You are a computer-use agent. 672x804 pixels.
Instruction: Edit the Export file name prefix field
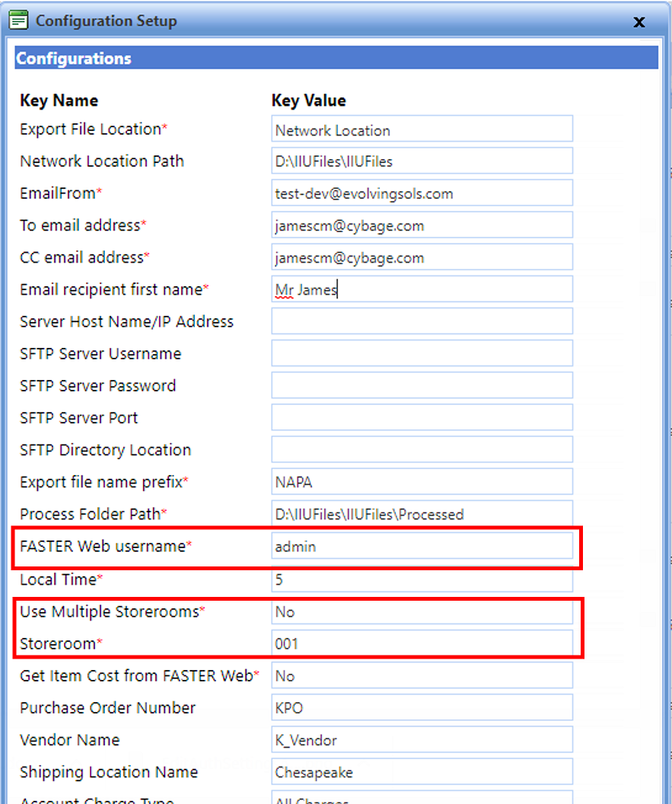(x=422, y=481)
